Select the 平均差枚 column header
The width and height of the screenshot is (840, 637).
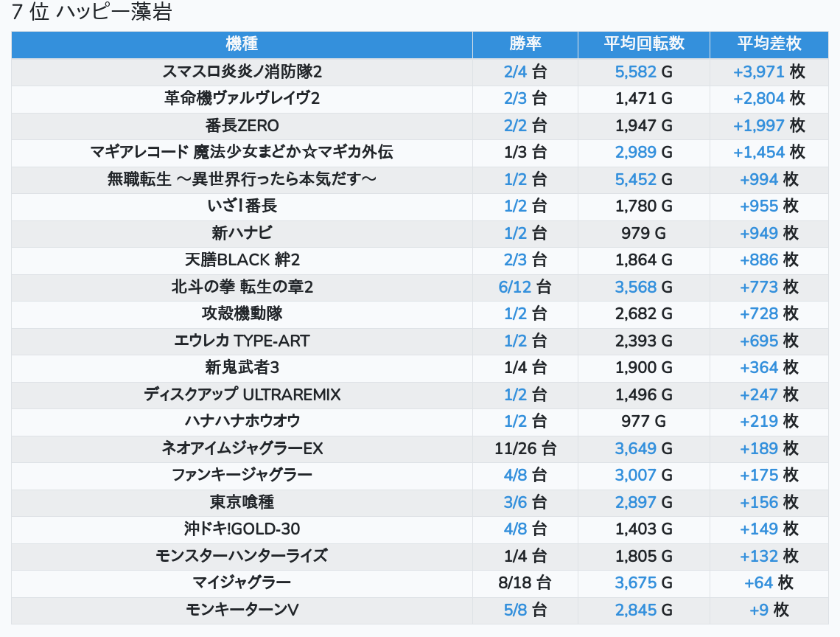pyautogui.click(x=769, y=44)
